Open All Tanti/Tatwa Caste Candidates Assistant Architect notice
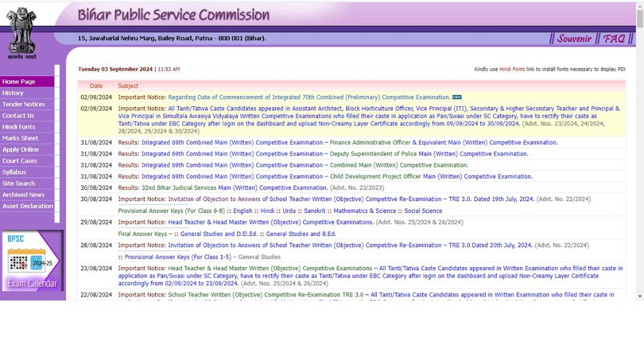Viewport: 644px width, 362px height. pyautogui.click(x=369, y=116)
